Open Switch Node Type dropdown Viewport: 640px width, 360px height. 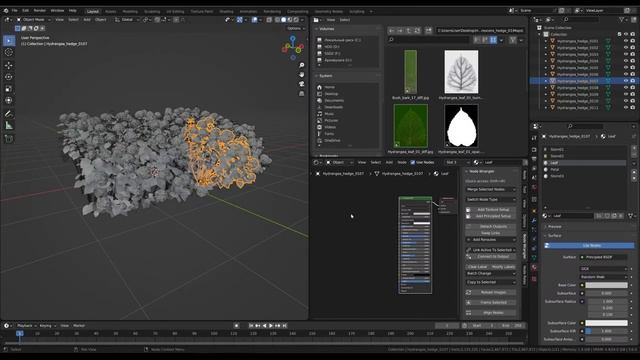click(x=491, y=200)
